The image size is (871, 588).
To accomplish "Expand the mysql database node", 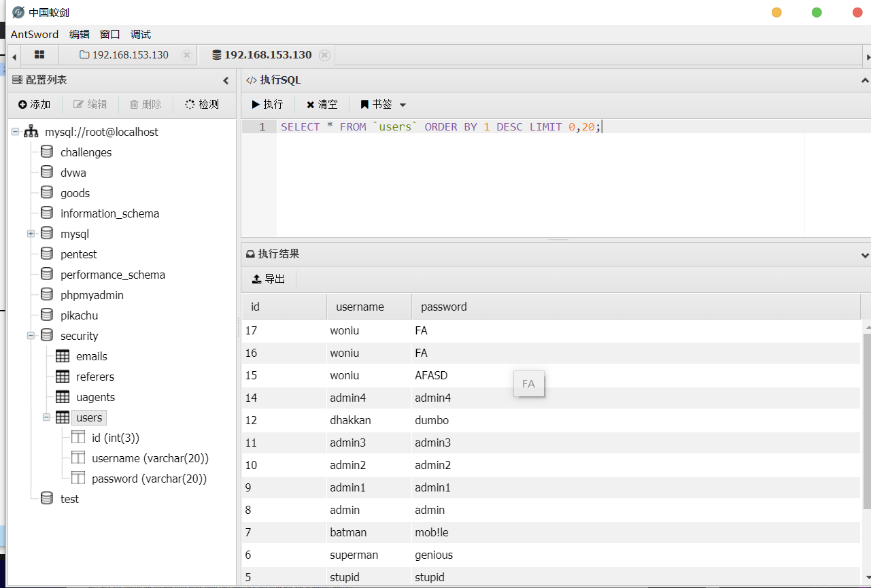I will tap(31, 234).
